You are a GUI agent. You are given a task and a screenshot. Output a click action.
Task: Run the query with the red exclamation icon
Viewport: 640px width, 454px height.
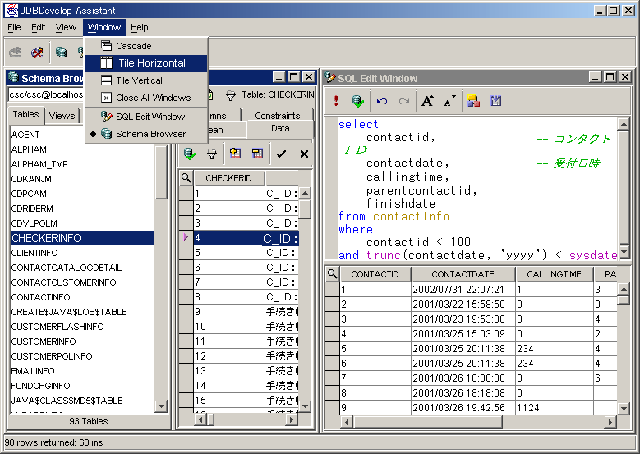click(x=337, y=101)
